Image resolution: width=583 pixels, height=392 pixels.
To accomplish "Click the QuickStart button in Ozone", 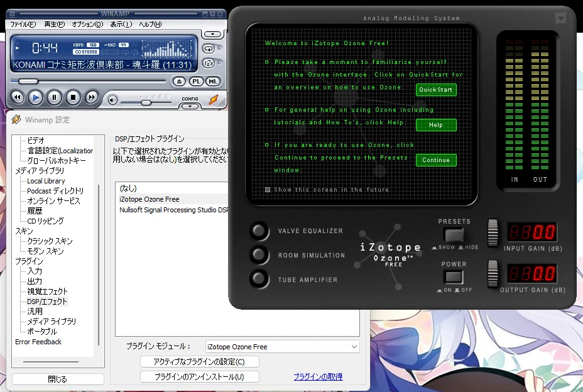I will coord(436,90).
